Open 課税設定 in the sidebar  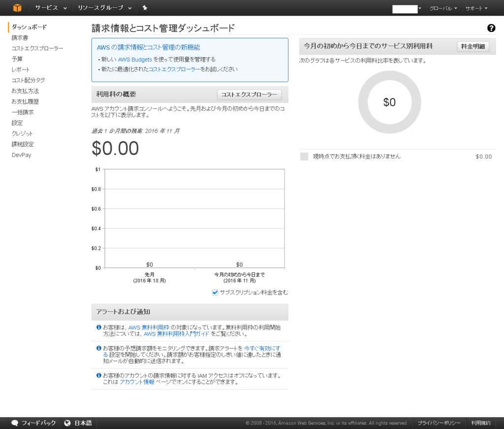point(23,144)
